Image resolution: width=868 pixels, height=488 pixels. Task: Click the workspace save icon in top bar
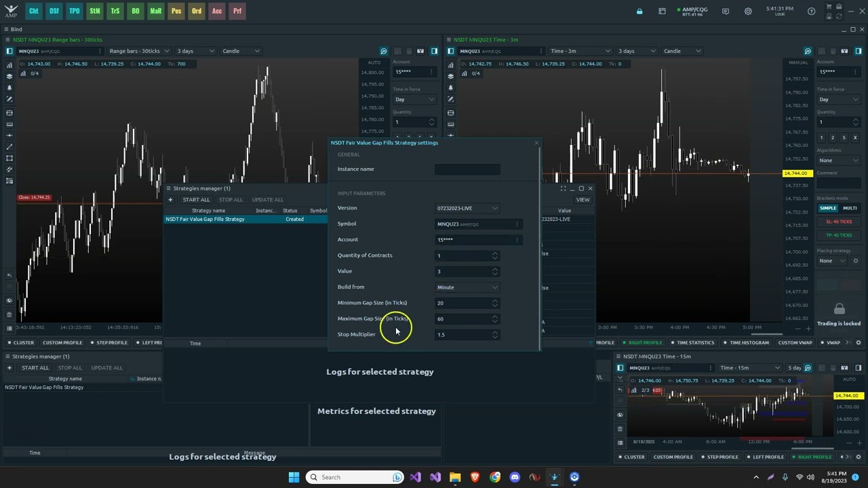coord(662,11)
